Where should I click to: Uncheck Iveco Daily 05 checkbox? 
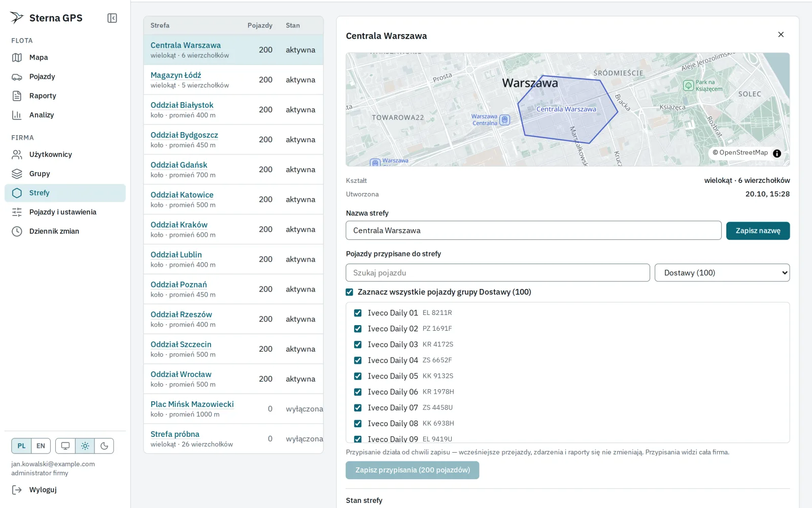[x=358, y=376]
